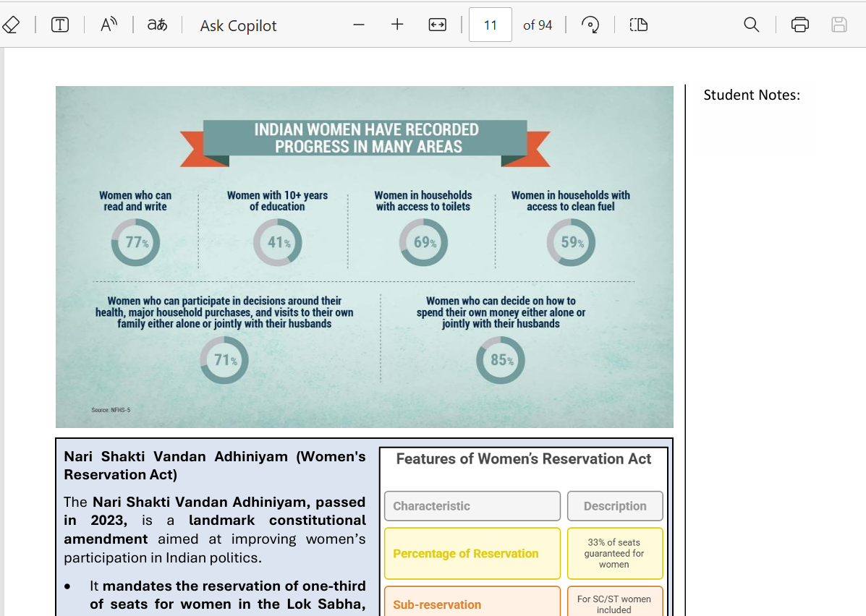This screenshot has width=866, height=616.
Task: Activate the Add text tool
Action: 60,25
